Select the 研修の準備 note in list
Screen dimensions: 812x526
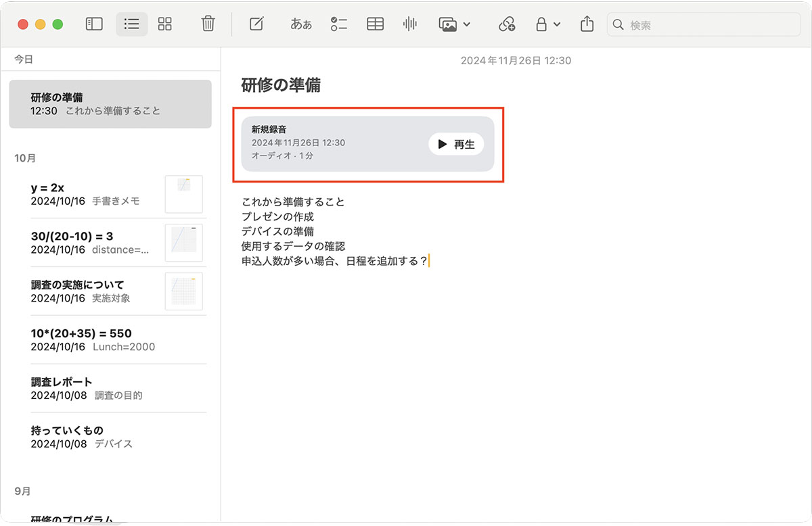110,104
